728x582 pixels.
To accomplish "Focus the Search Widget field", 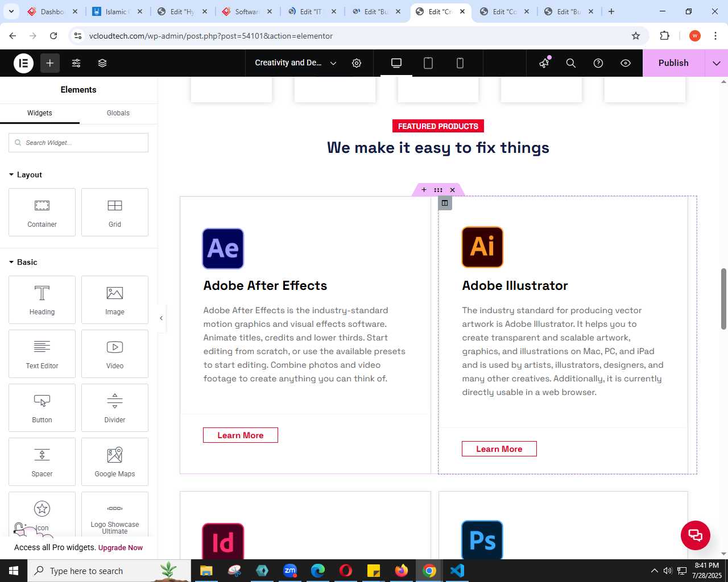I will click(x=78, y=143).
